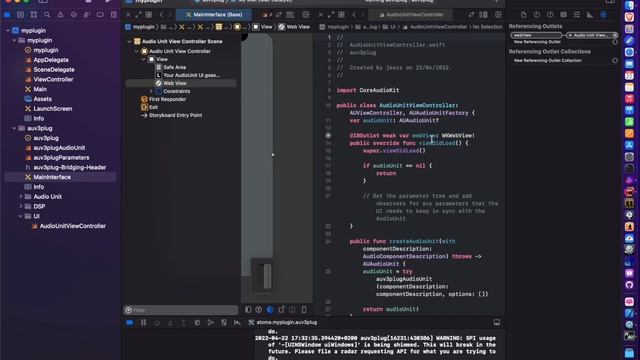
Task: Open Simulate Location tool
Action: pos(237,322)
